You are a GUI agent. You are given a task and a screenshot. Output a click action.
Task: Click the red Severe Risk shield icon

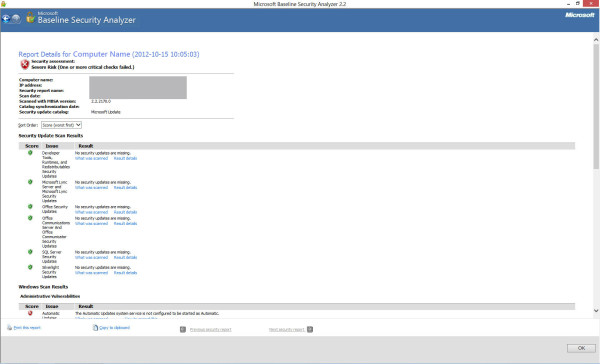[24, 64]
